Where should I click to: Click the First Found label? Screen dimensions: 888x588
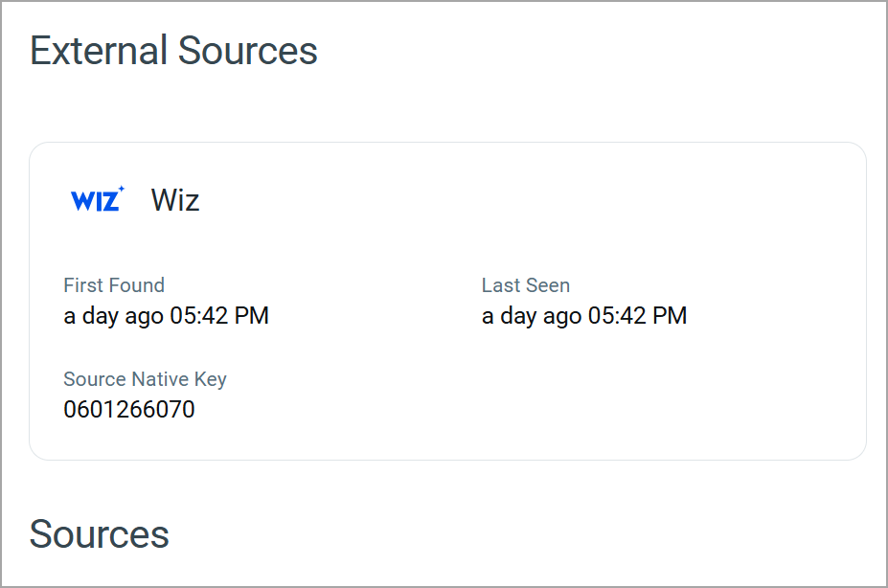[114, 285]
